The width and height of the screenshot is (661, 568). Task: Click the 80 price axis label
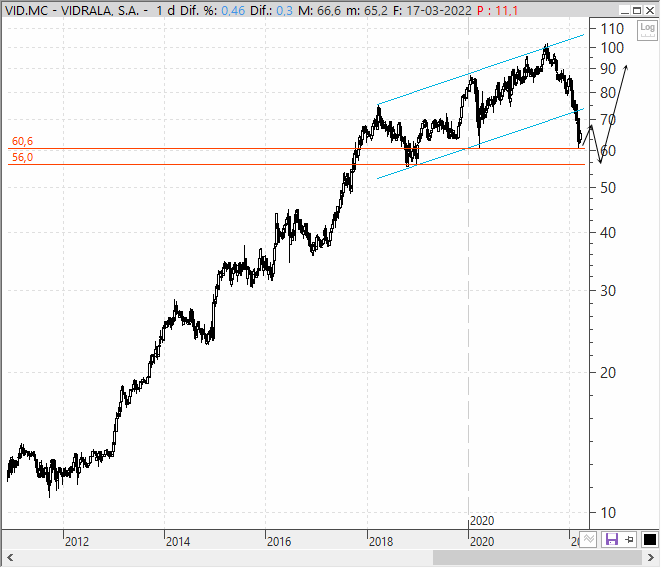608,93
